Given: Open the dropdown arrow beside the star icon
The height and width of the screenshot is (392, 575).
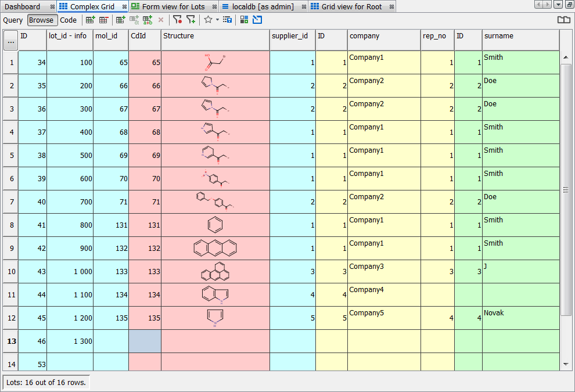Looking at the screenshot, I should pos(217,20).
